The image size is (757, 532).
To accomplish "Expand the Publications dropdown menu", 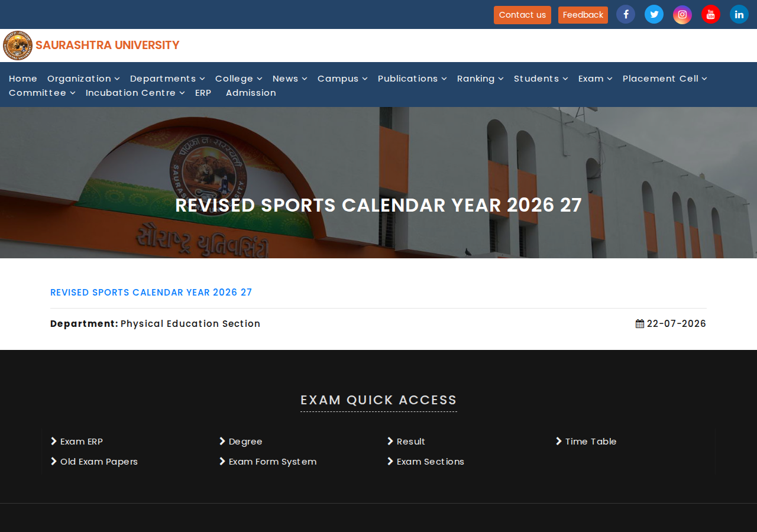I will click(x=412, y=79).
